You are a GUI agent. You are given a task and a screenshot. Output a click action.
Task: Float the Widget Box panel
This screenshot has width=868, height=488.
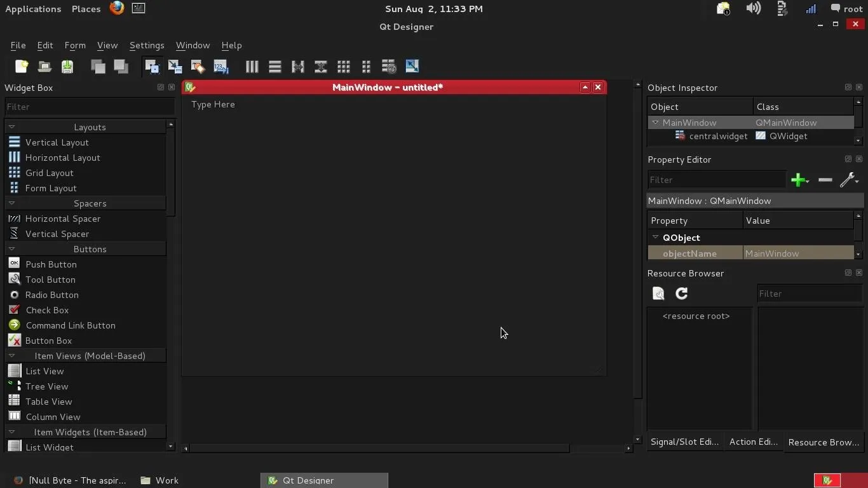pyautogui.click(x=160, y=87)
